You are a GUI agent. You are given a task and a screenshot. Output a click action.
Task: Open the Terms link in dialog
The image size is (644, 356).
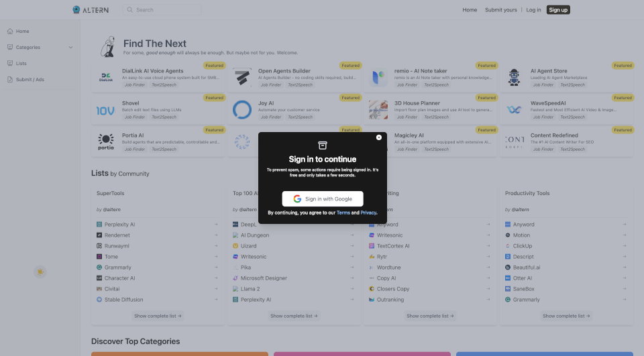343,213
